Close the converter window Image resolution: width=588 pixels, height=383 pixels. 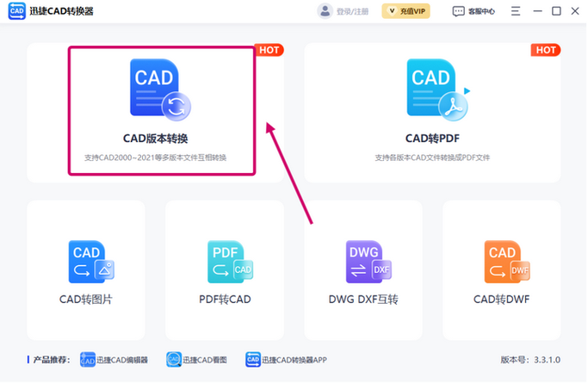(575, 11)
